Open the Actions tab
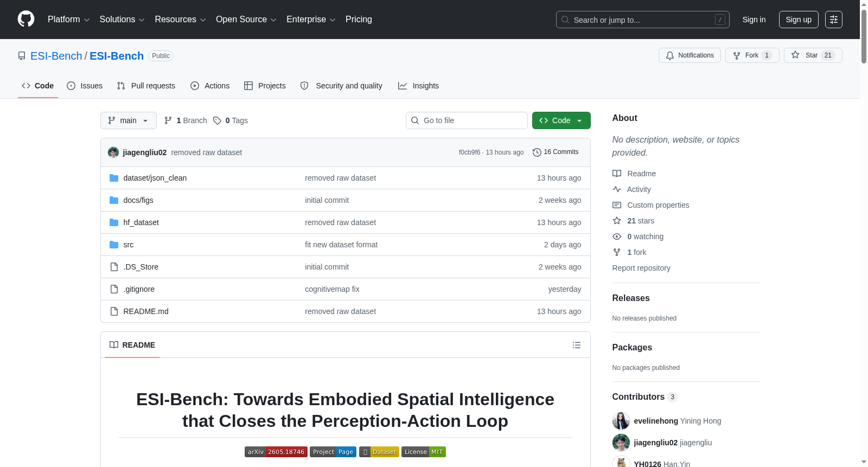This screenshot has width=868, height=467. (210, 86)
